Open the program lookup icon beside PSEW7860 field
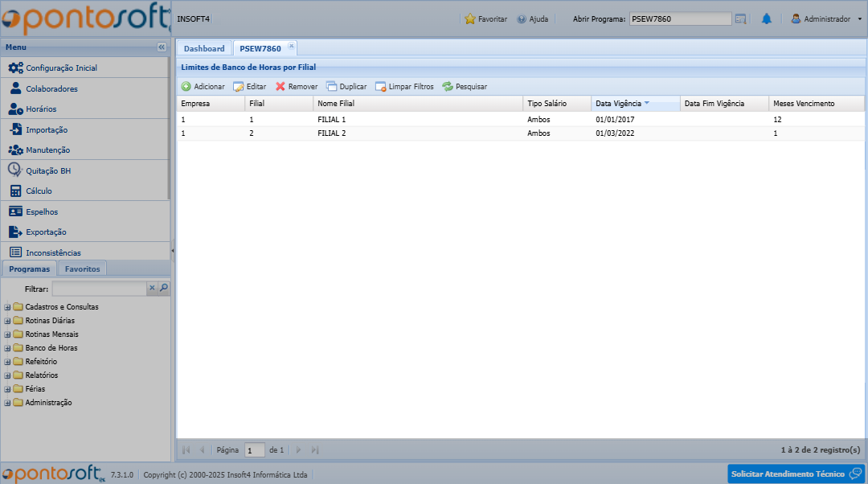The width and height of the screenshot is (868, 484). pos(740,18)
